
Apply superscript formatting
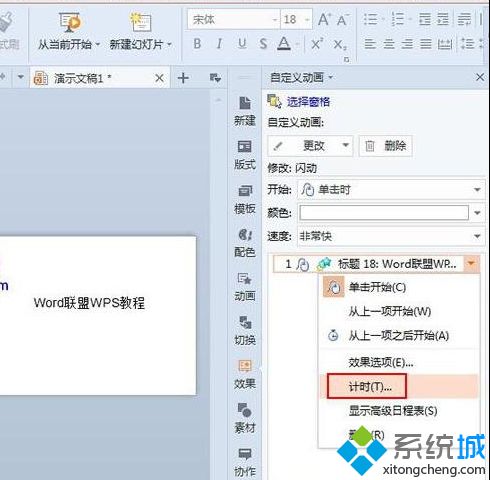click(317, 44)
